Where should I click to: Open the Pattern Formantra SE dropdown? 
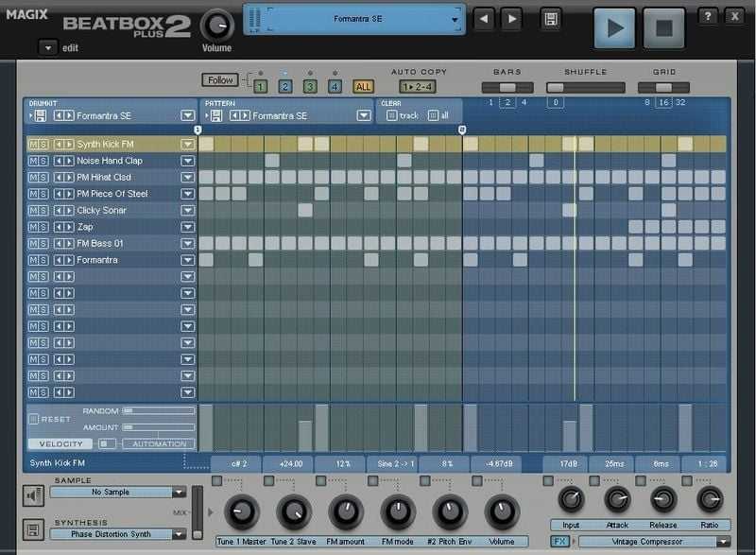pos(364,115)
